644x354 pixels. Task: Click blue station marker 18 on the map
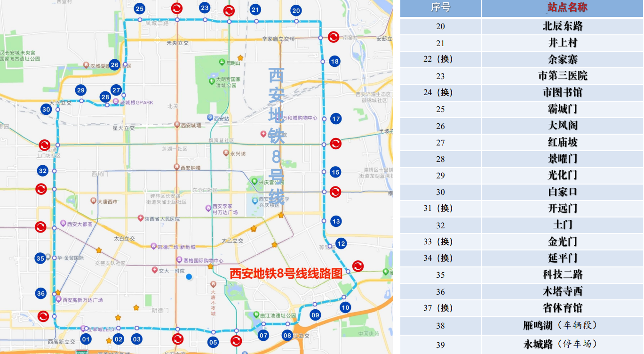335,61
